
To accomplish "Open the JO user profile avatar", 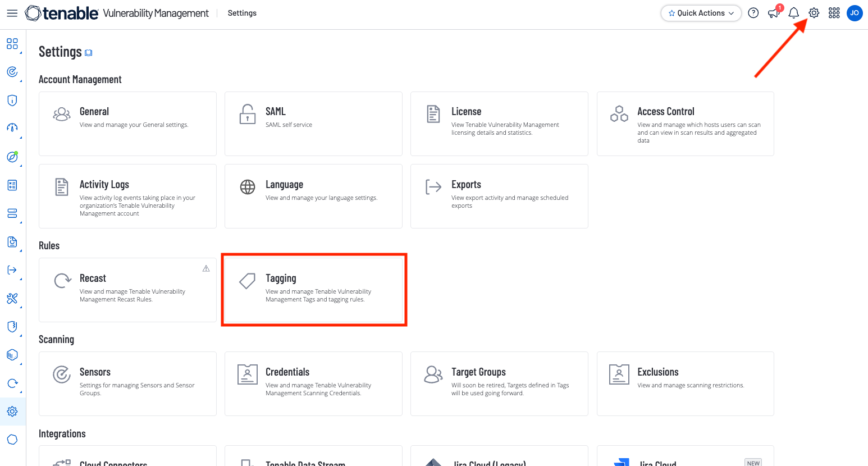I will (x=854, y=13).
